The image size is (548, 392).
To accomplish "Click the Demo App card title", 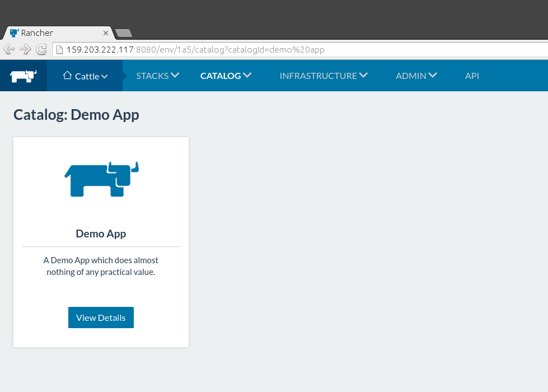I will click(x=101, y=234).
